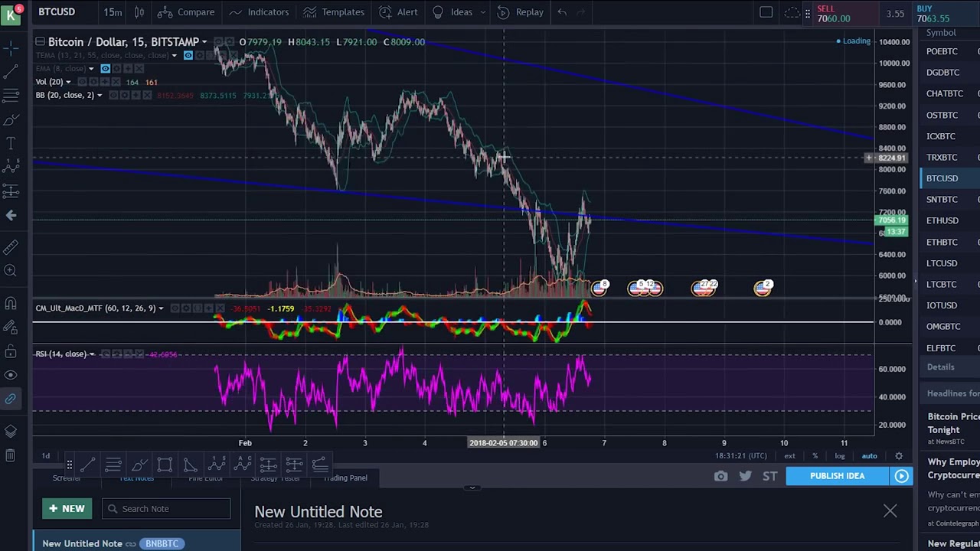Click the BNBBTC tag on the note
Image resolution: width=980 pixels, height=551 pixels.
tap(162, 543)
